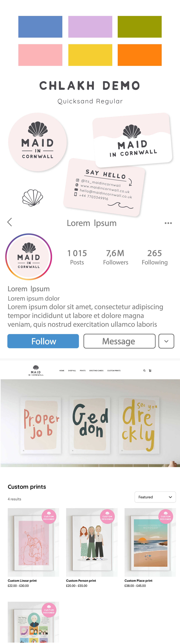
Task: Click the blue Follow button
Action: pos(43,341)
